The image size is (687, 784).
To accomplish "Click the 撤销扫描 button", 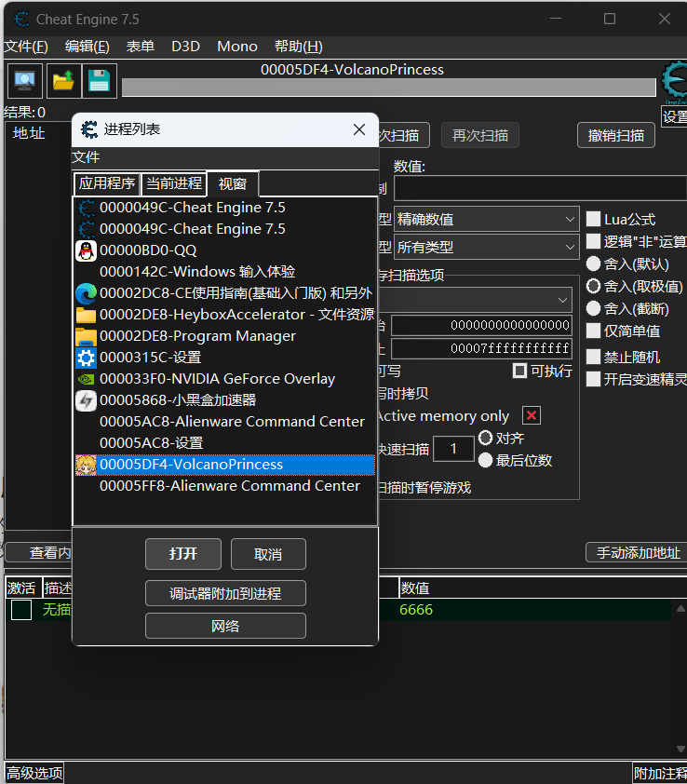I will point(616,136).
